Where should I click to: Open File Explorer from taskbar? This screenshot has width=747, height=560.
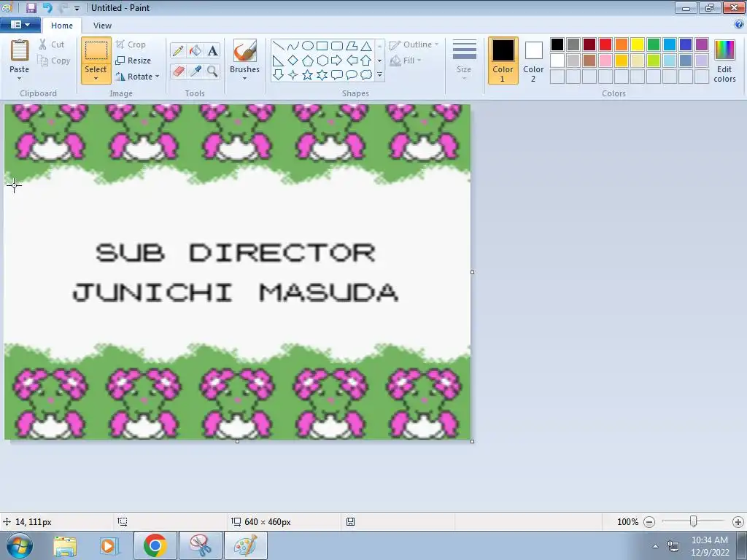[x=65, y=545]
